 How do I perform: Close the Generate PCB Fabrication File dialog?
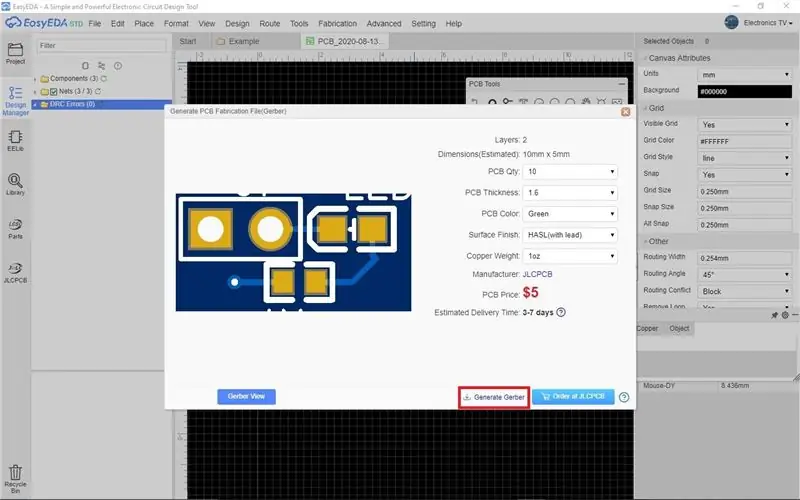click(626, 112)
